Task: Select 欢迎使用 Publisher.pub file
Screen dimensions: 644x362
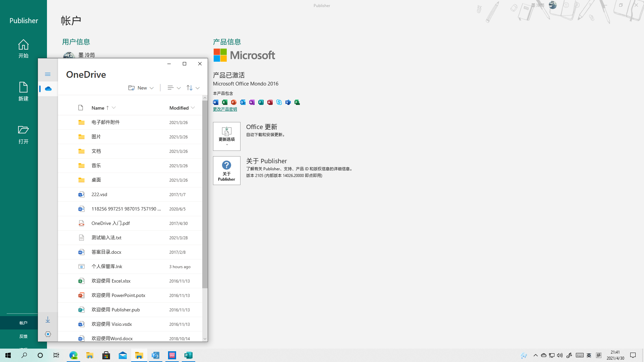Action: [x=130, y=310]
